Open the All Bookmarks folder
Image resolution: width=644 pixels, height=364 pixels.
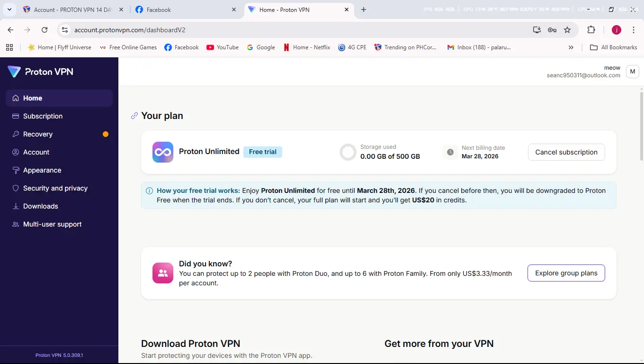point(613,47)
